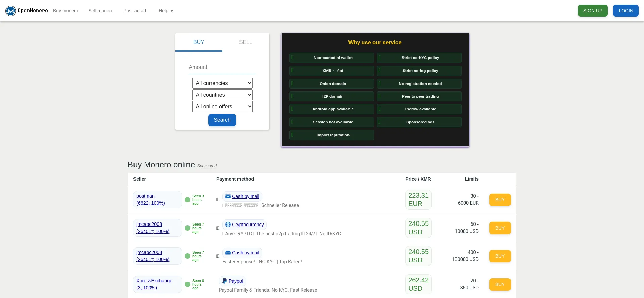Click the I2P domain feature box
The width and height of the screenshot is (644, 298).
[332, 96]
